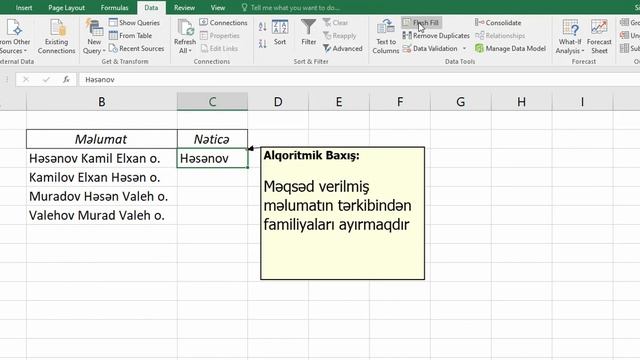Select column H header
640x360 pixels.
(522, 102)
